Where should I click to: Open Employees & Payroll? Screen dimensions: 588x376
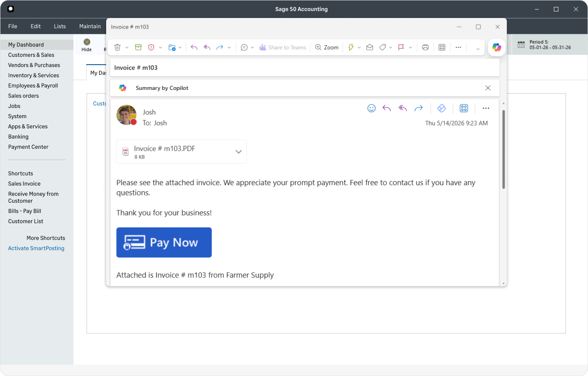(x=33, y=85)
